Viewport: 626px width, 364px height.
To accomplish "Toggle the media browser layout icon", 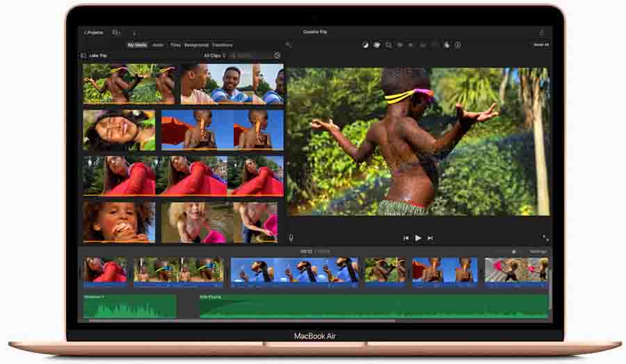I will tap(116, 32).
